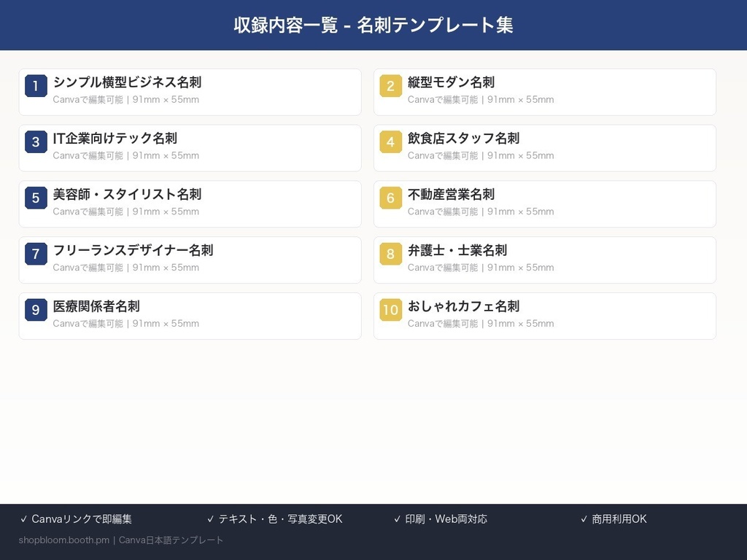
Task: Select the number 6 badge beside 不動産営業名刺
Action: (x=390, y=198)
